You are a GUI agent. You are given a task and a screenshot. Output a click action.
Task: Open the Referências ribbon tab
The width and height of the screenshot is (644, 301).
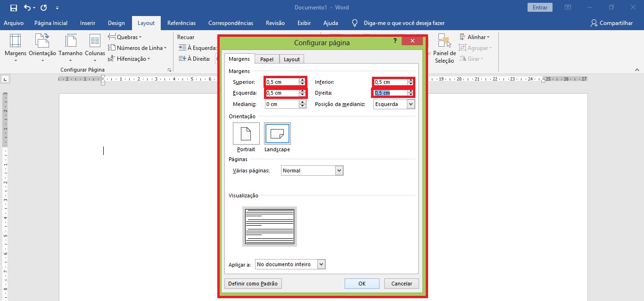tap(182, 23)
